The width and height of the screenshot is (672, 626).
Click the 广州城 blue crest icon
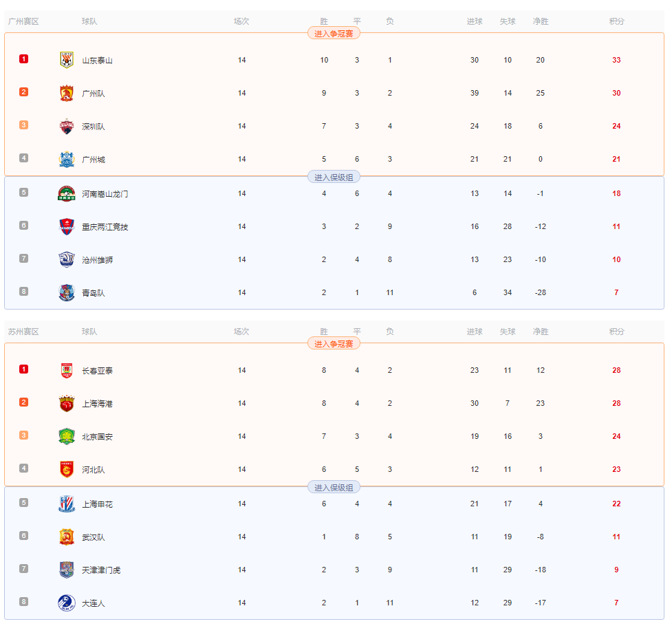point(67,159)
